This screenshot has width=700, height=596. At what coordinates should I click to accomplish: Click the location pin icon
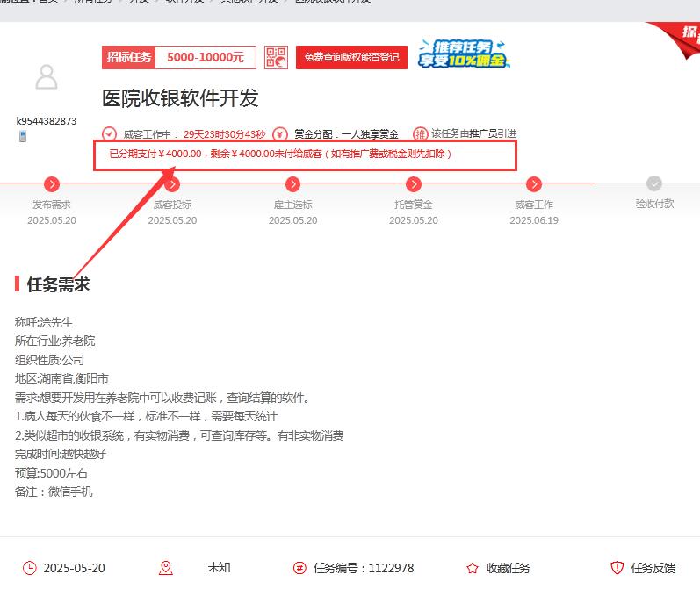pyautogui.click(x=166, y=568)
